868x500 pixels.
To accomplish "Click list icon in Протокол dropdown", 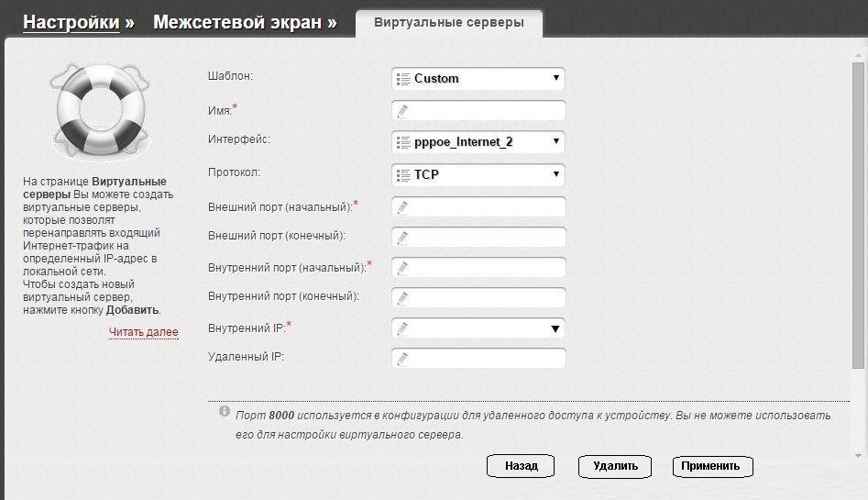I will point(402,174).
